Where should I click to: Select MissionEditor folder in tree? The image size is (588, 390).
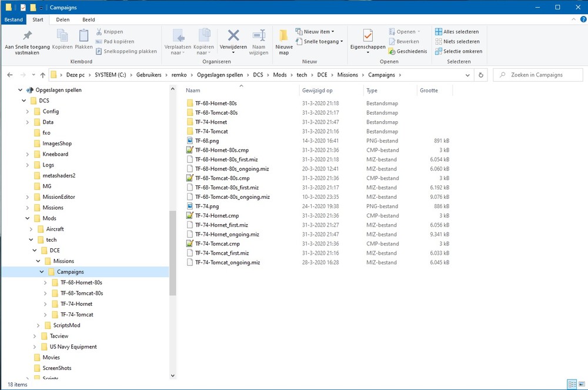coord(54,197)
